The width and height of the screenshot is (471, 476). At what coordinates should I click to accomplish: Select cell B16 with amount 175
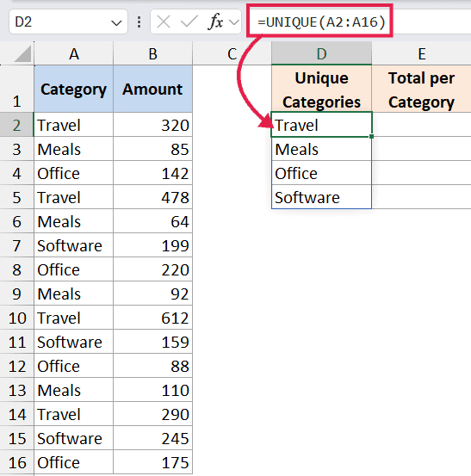pos(152,462)
